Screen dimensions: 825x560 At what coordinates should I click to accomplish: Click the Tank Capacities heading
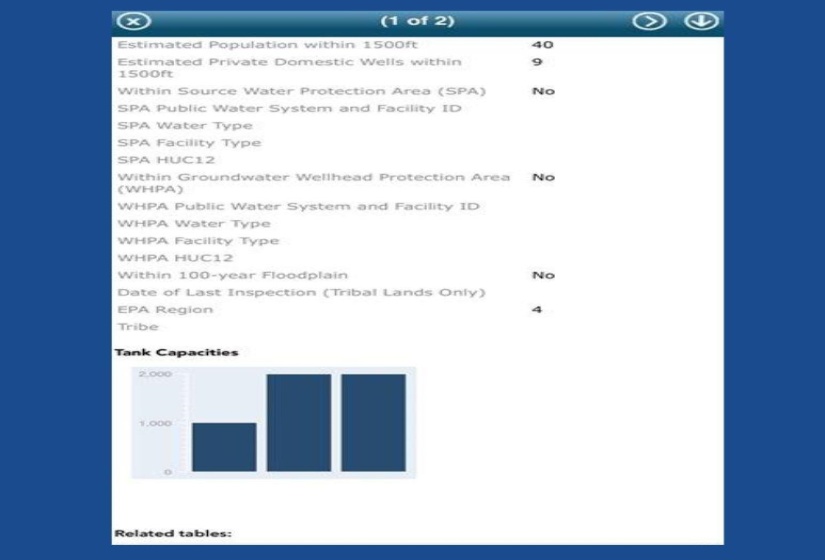[x=177, y=353]
